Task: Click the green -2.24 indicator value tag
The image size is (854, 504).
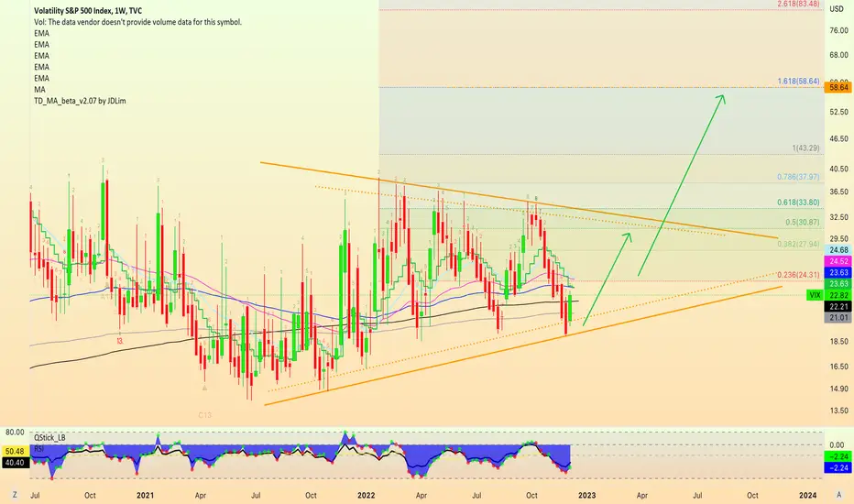Action: click(x=838, y=456)
